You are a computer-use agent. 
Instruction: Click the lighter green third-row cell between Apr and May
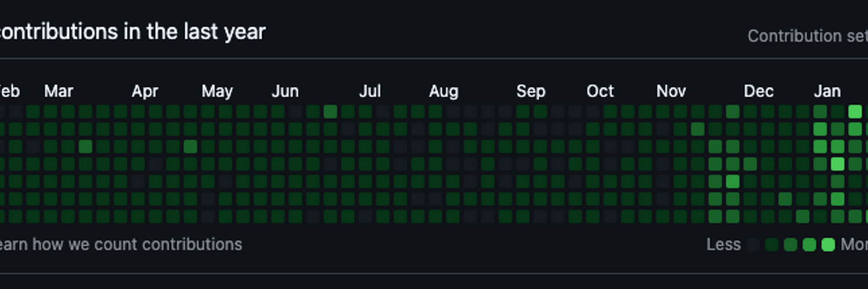pyautogui.click(x=190, y=147)
